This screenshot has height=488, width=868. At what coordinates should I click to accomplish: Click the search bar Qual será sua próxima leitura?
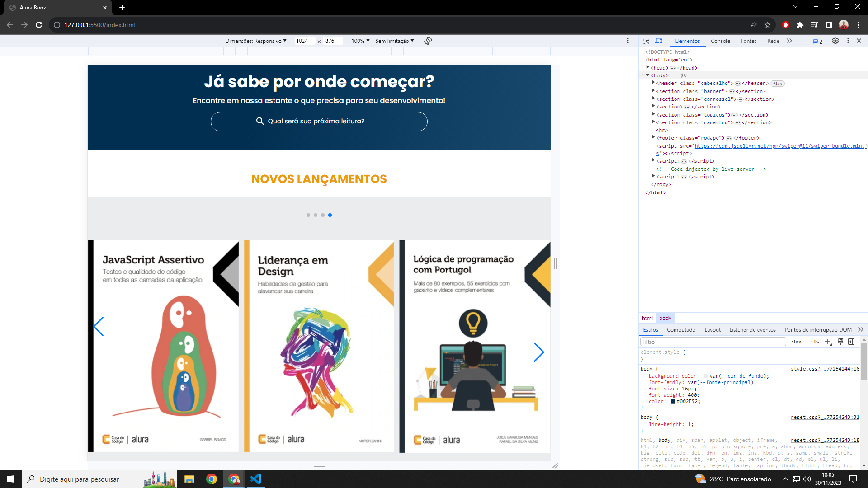[x=319, y=122]
